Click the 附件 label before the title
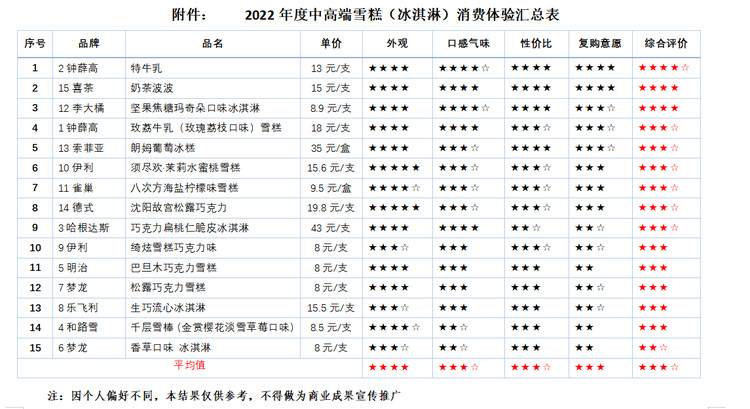Viewport: 750px width, 409px height. pyautogui.click(x=188, y=15)
